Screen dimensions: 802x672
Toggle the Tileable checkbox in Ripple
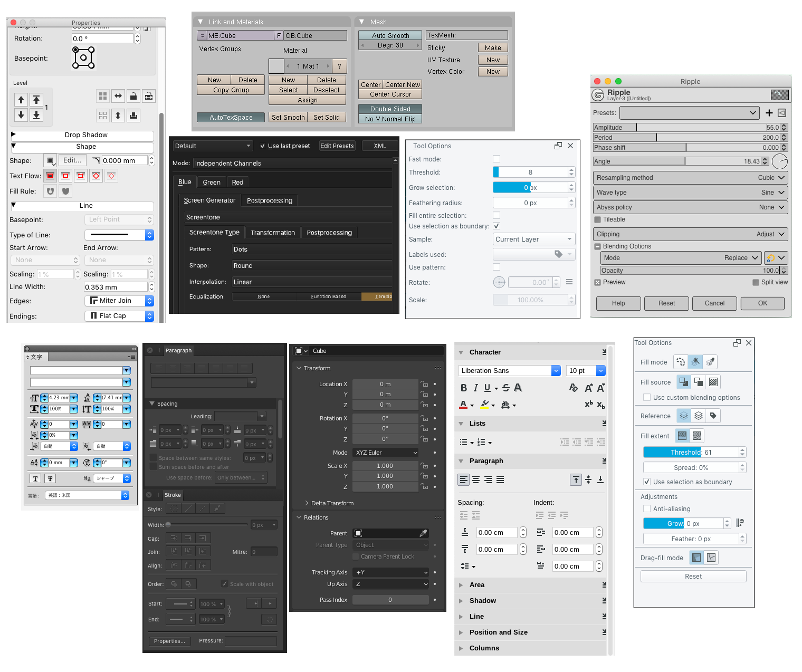(x=598, y=219)
